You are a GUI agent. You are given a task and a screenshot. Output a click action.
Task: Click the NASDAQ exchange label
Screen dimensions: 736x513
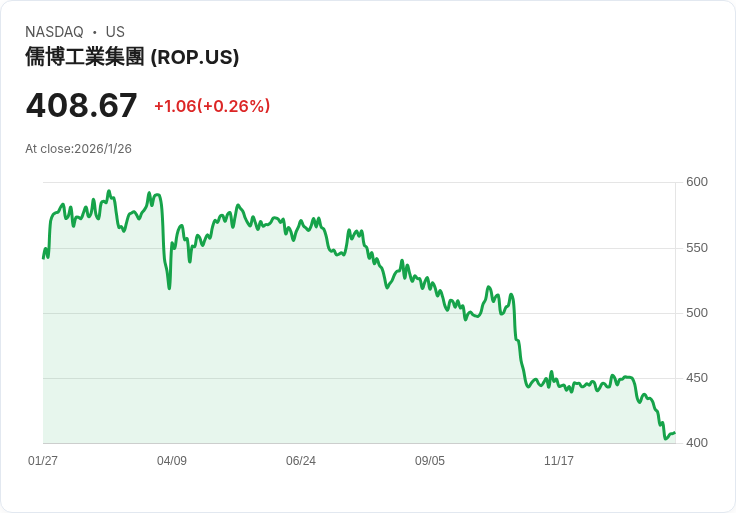tap(54, 32)
